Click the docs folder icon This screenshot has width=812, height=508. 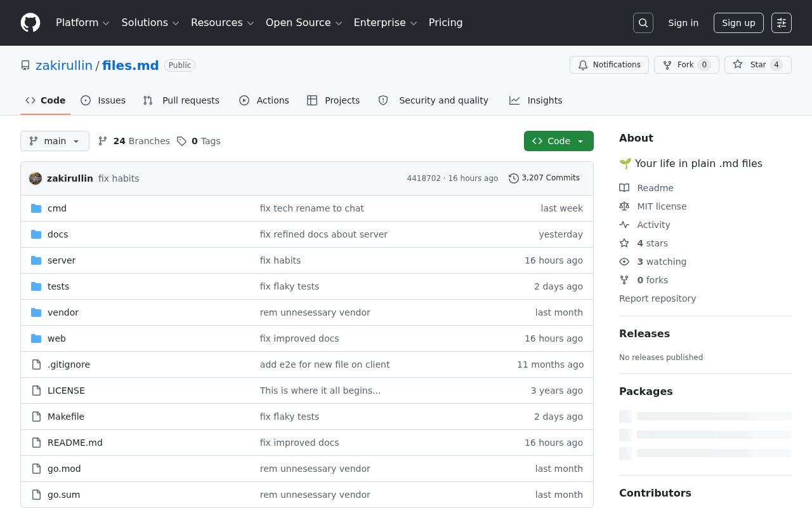pos(36,234)
